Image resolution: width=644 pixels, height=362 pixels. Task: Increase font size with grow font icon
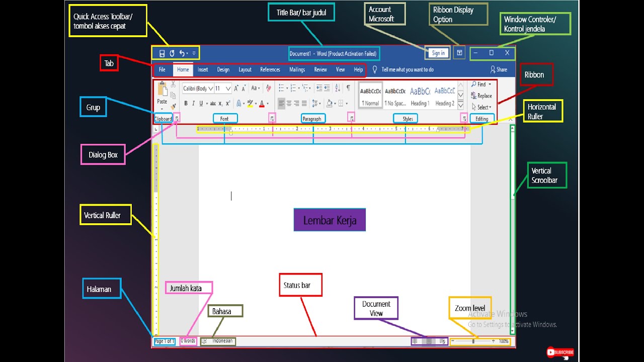(x=236, y=88)
